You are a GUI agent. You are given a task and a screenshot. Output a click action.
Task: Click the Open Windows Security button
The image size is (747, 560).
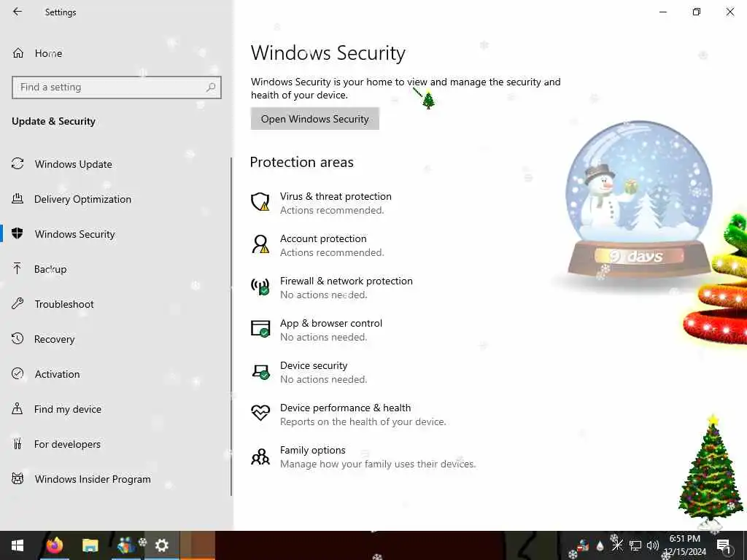315,119
